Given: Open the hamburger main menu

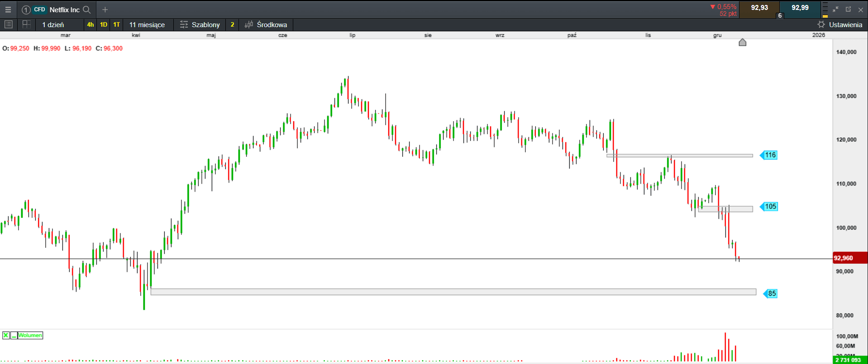Looking at the screenshot, I should [x=8, y=9].
